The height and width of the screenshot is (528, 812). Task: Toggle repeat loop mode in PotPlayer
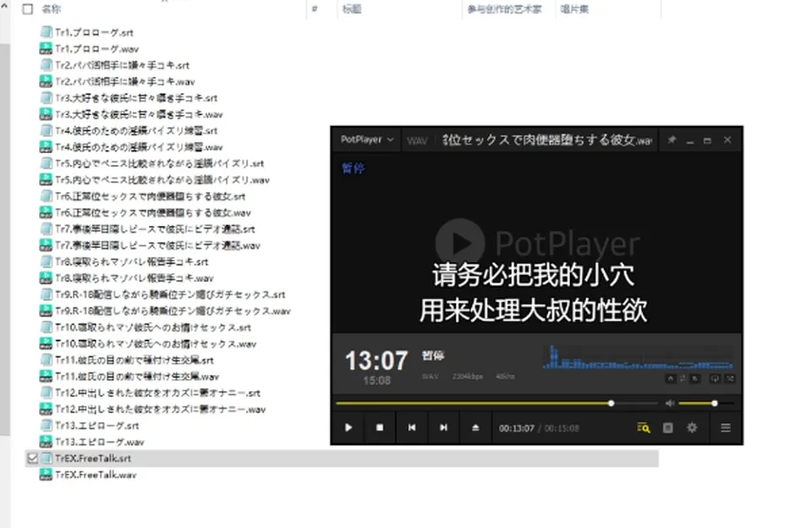coord(716,379)
